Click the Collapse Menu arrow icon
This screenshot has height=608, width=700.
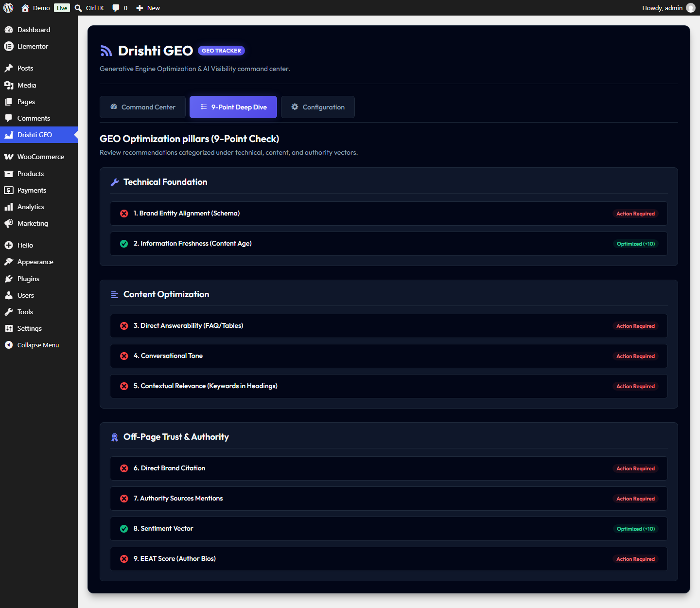point(9,345)
